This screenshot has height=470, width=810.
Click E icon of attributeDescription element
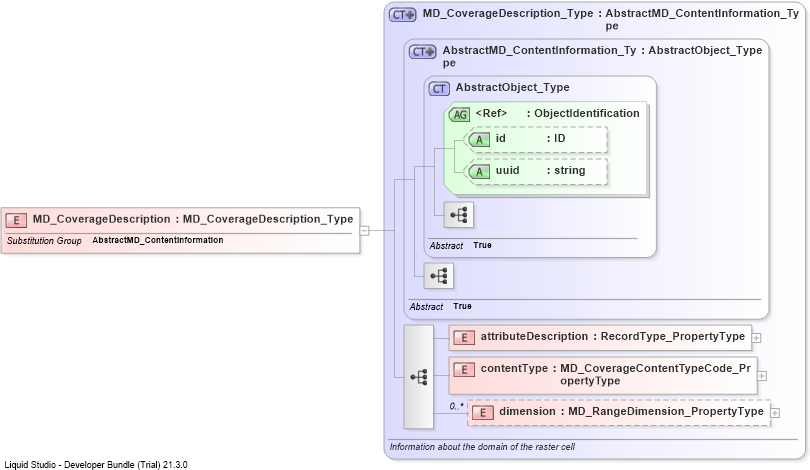[x=464, y=338]
